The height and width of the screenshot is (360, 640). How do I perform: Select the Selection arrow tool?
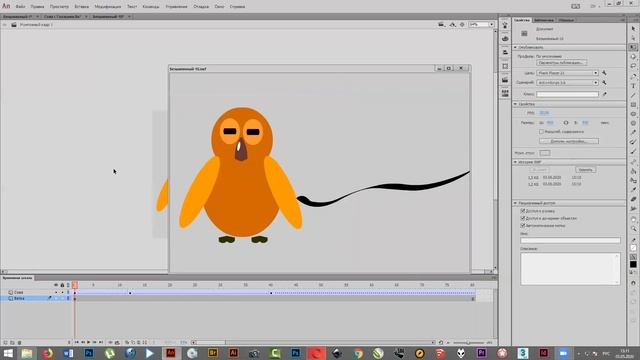point(633,29)
